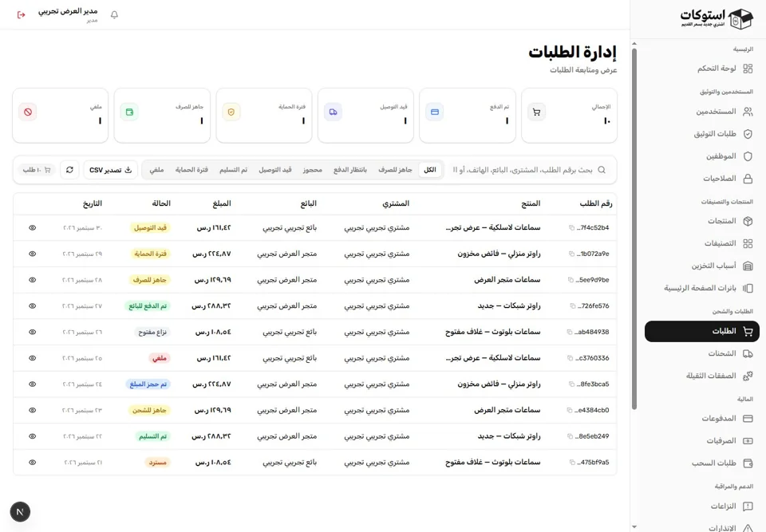Open the notifications bell icon
This screenshot has height=532, width=766.
click(114, 14)
